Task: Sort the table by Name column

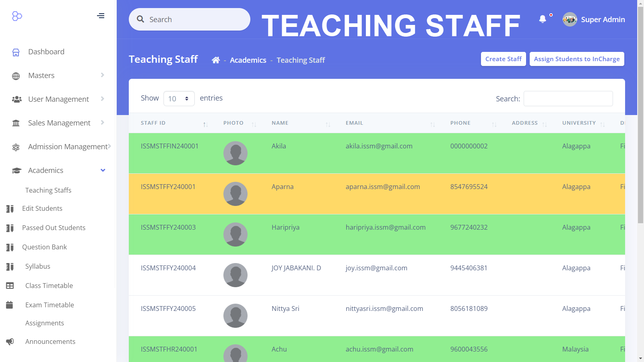Action: click(301, 123)
